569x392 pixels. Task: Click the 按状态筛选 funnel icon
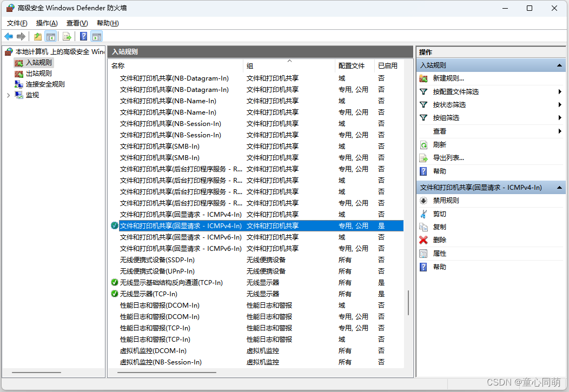[424, 105]
